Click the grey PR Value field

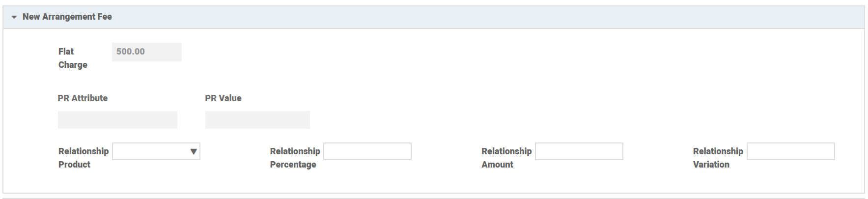point(257,120)
